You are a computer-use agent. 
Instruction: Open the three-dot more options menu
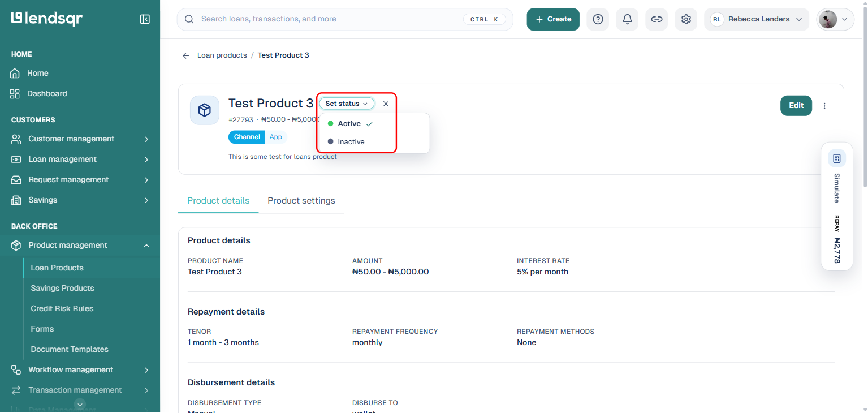(824, 106)
